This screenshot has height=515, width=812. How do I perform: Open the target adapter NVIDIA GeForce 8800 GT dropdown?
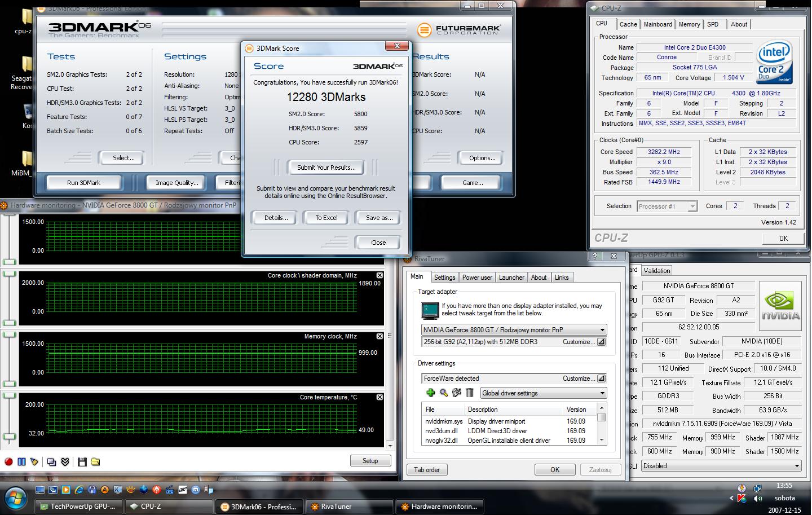pyautogui.click(x=514, y=329)
